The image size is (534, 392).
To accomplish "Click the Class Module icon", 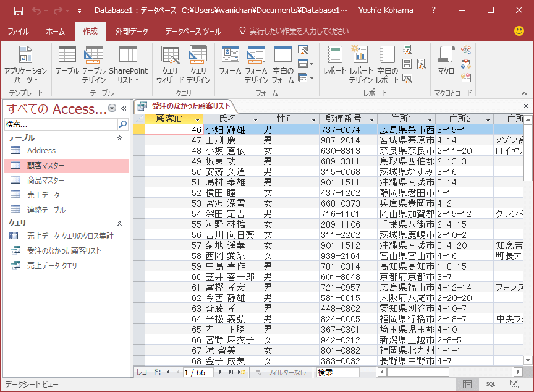I will pos(466,64).
